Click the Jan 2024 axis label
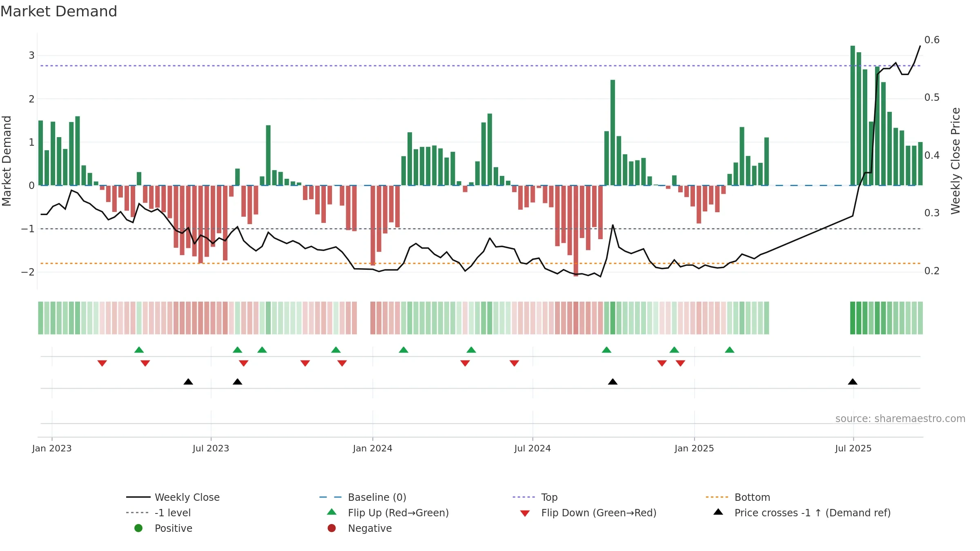The image size is (980, 551). click(372, 448)
